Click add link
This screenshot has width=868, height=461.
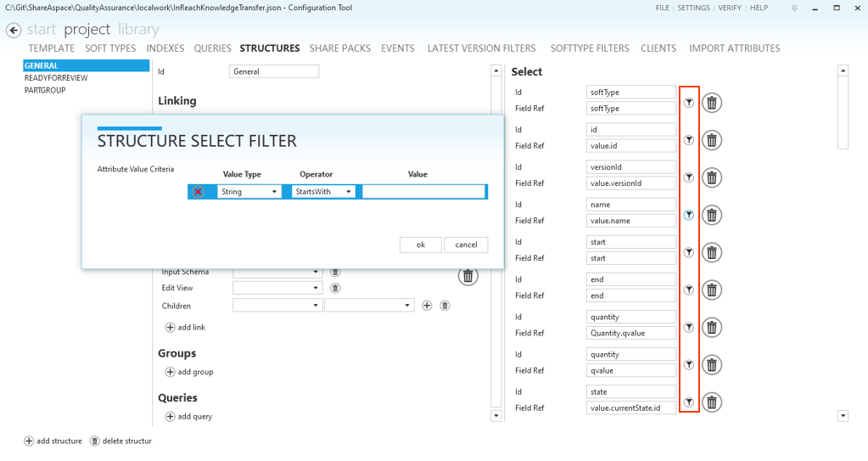[186, 328]
